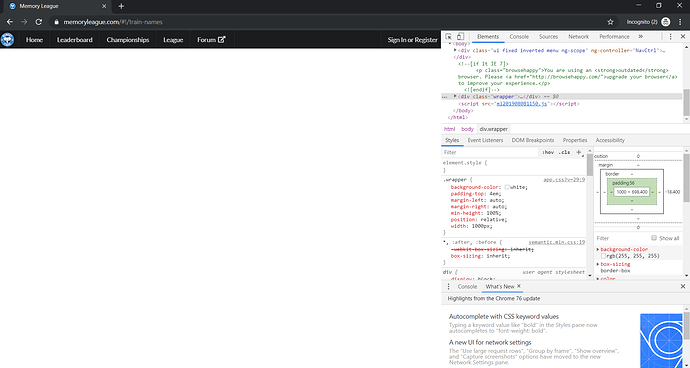Click the external link icon beside Forum
Screen dimensions: 690x368
point(222,39)
